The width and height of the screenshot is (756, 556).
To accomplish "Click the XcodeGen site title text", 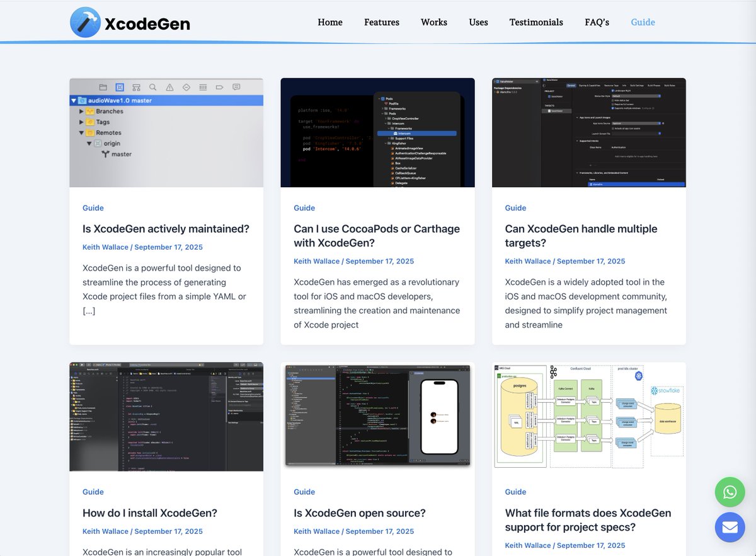I will click(147, 24).
